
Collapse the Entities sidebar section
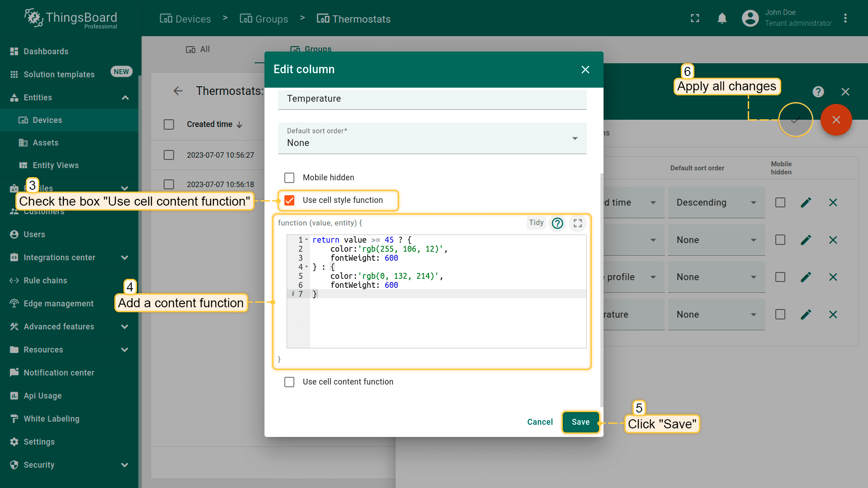tap(125, 98)
